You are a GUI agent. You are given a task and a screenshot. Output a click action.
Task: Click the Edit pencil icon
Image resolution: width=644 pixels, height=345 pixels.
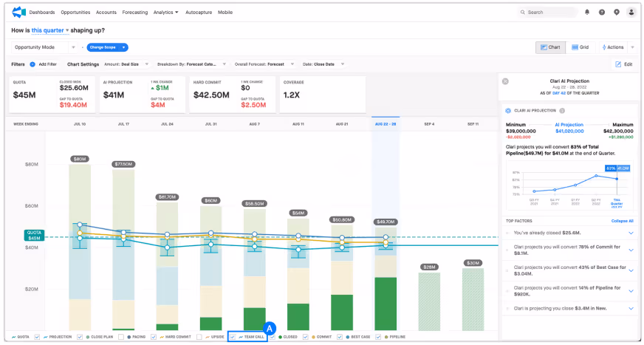tap(618, 64)
